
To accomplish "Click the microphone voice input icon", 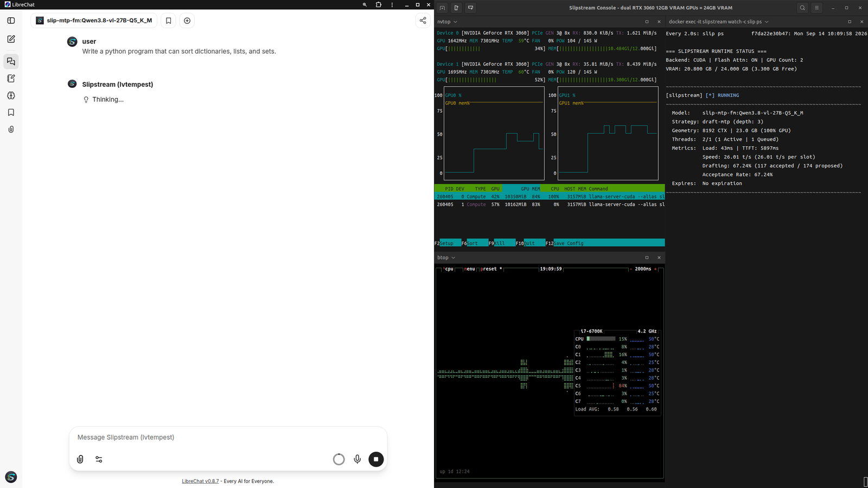I will [x=358, y=459].
